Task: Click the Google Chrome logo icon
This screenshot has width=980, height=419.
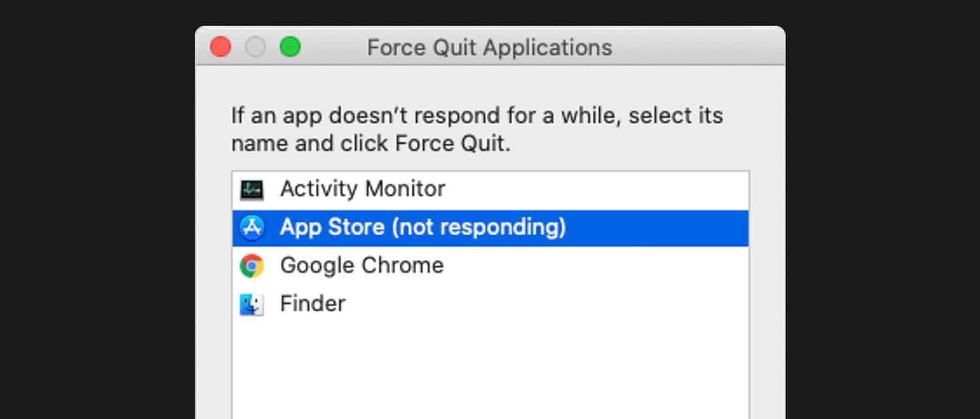Action: coord(252,266)
